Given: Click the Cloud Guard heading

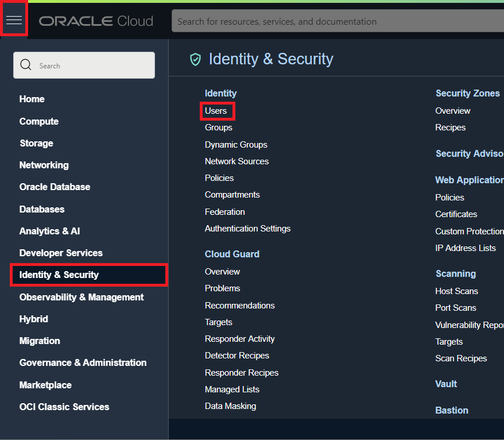Looking at the screenshot, I should [232, 254].
